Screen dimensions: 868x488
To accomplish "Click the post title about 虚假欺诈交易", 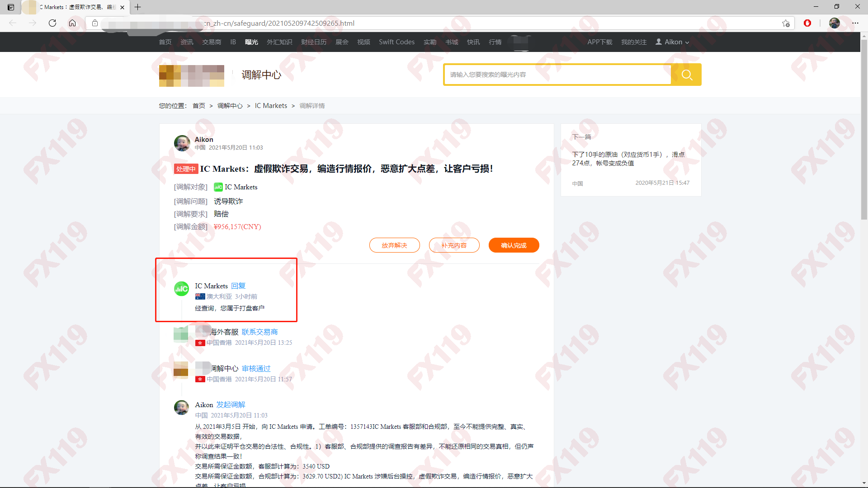I will pyautogui.click(x=346, y=169).
